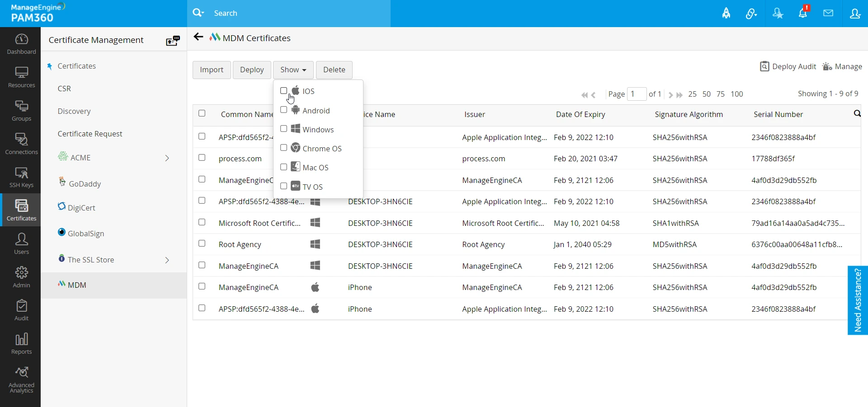
Task: Open the notifications bell icon
Action: [803, 13]
